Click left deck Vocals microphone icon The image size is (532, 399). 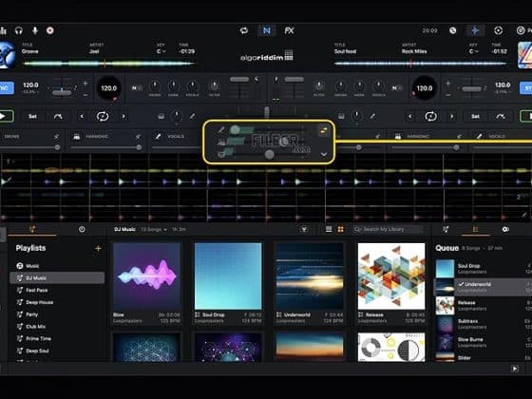(158, 137)
